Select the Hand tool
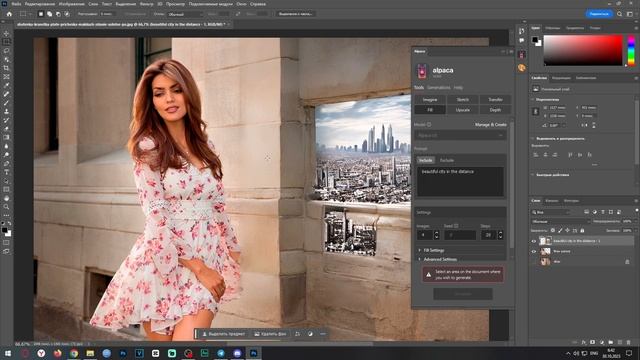This screenshot has width=640, height=360. [x=6, y=198]
